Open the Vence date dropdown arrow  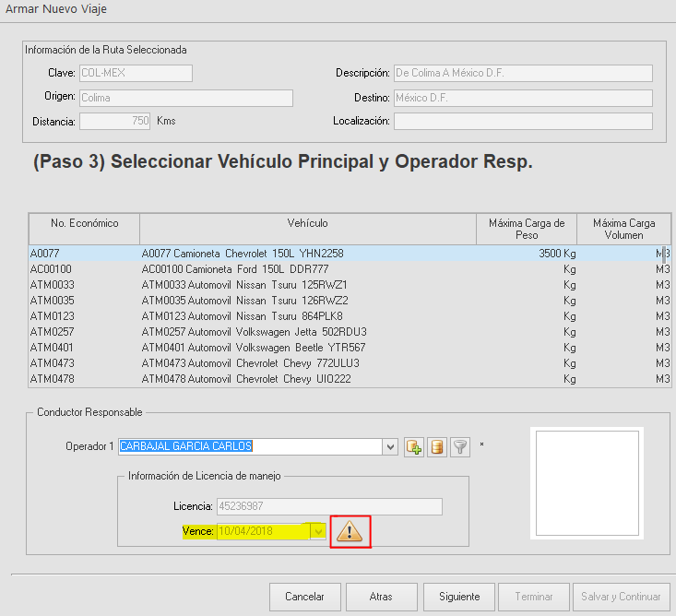[319, 531]
